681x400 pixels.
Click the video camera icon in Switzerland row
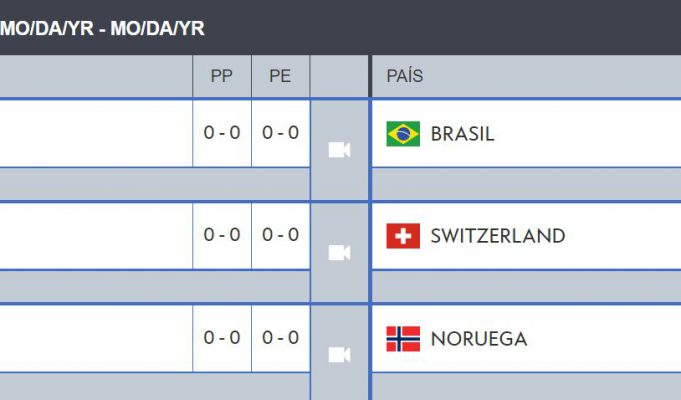pyautogui.click(x=339, y=252)
